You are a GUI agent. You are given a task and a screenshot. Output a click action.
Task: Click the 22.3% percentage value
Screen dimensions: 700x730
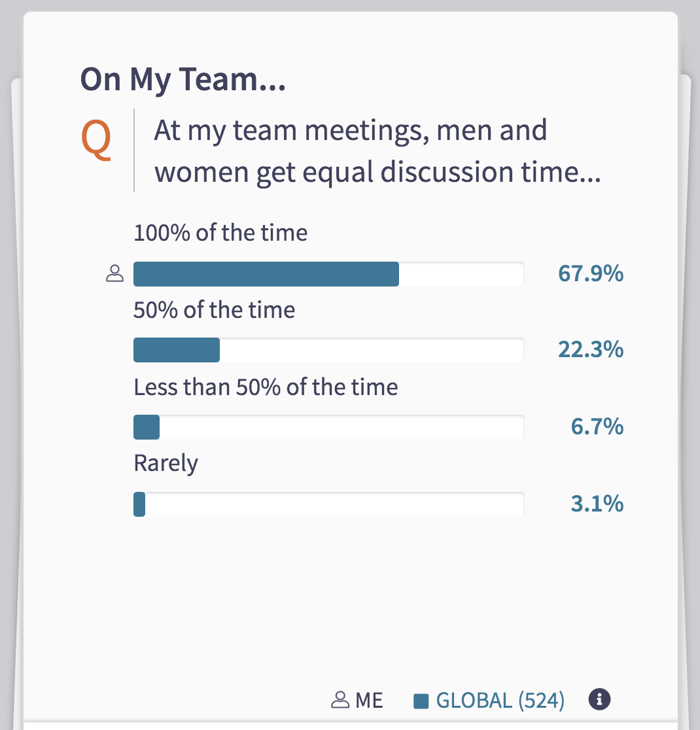click(x=591, y=349)
